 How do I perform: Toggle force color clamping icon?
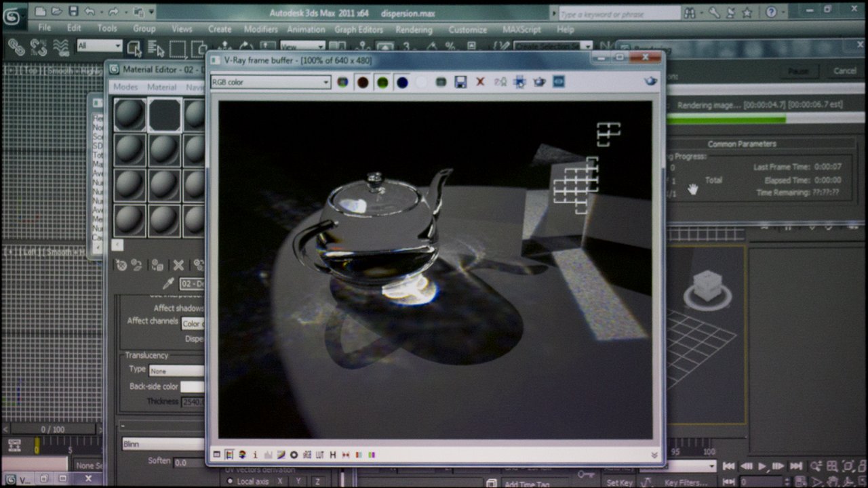pos(229,455)
